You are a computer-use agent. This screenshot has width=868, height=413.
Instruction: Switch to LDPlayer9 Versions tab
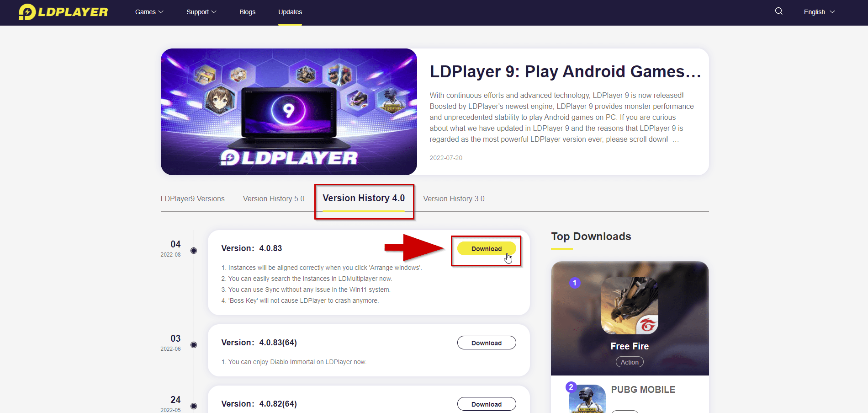193,198
